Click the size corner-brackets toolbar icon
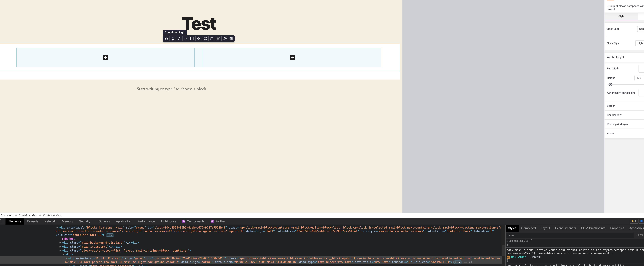The image size is (644, 266). pyautogui.click(x=205, y=38)
